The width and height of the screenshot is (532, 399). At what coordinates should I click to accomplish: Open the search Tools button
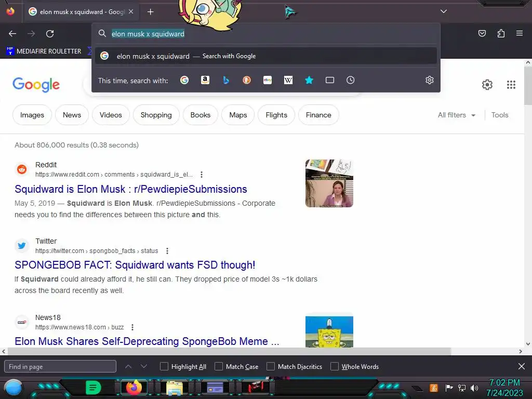500,115
